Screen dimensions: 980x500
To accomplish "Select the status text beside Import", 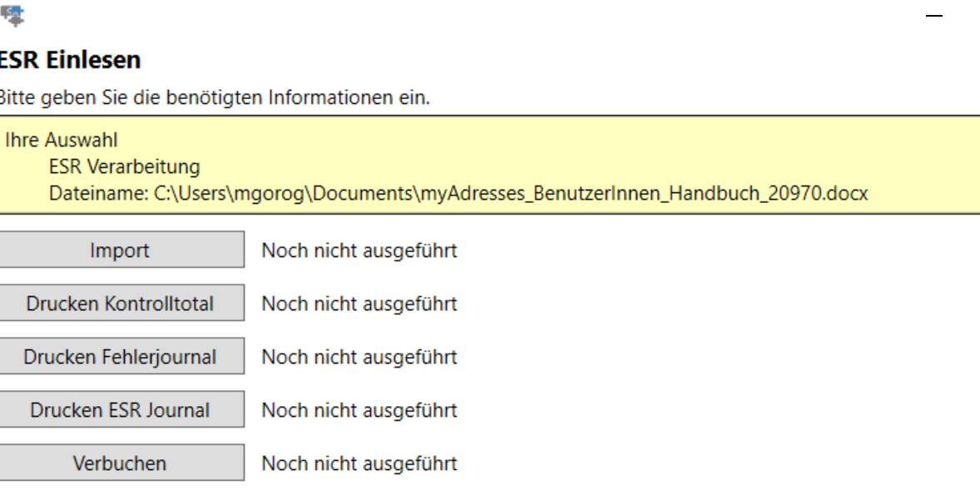I will pos(359,250).
